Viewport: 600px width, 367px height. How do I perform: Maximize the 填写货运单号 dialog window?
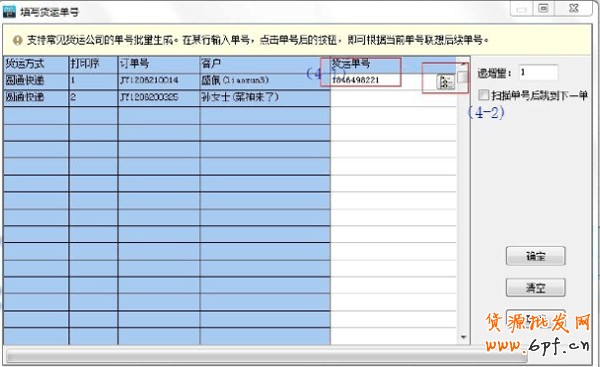[x=544, y=8]
